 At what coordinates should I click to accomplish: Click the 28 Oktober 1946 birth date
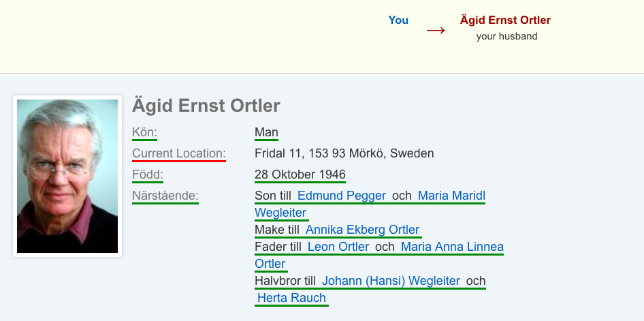[300, 174]
